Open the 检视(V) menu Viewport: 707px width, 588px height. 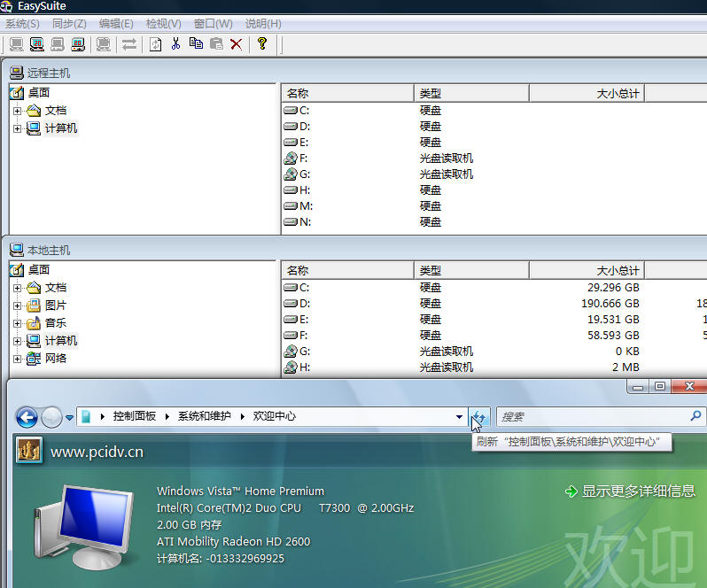[x=164, y=24]
